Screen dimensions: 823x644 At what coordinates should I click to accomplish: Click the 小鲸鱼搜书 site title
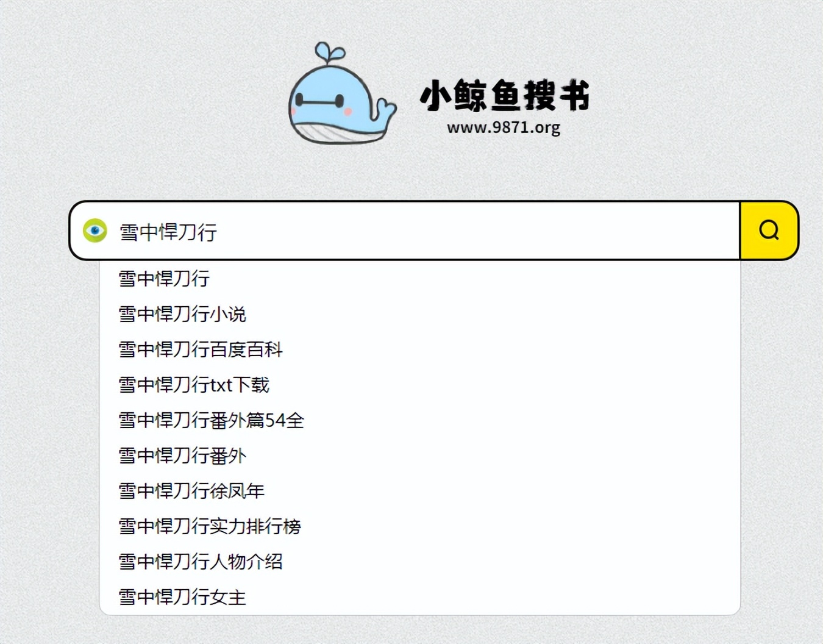click(505, 96)
